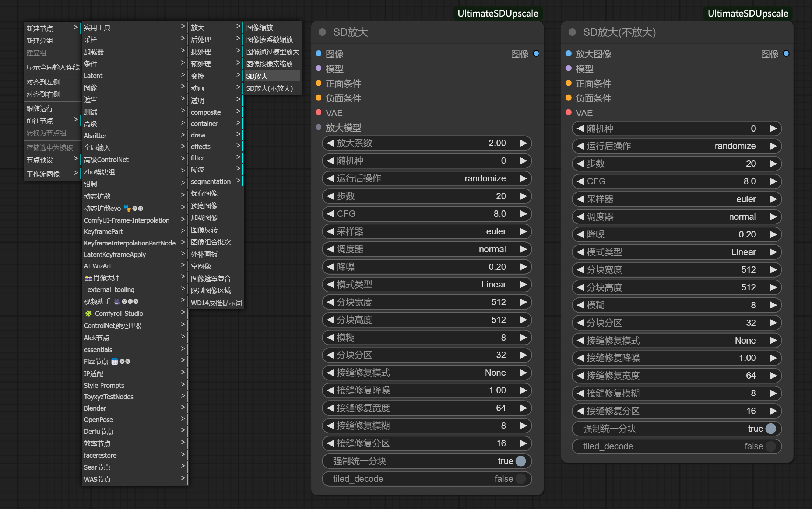Expand the 动态扩散evo menu category
Screen dimensions: 812x509
(134, 208)
